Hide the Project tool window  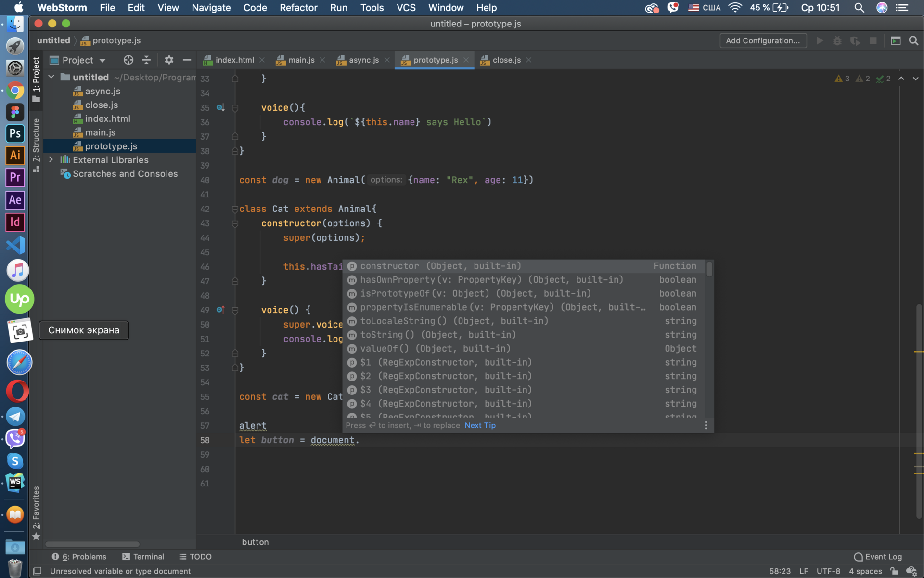click(x=187, y=60)
